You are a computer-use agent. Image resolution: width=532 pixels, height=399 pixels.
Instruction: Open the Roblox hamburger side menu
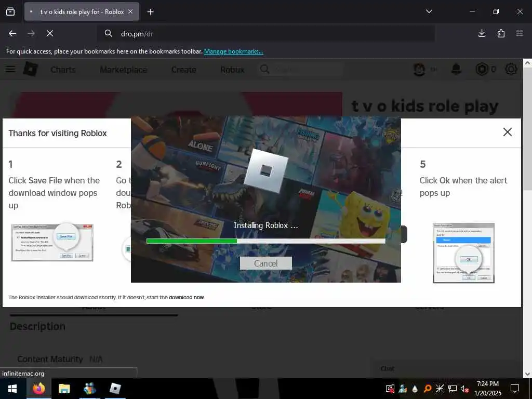[10, 69]
